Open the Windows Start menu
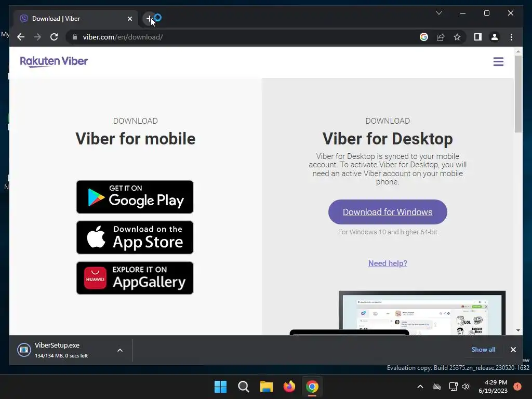This screenshot has width=532, height=399. pos(220,387)
